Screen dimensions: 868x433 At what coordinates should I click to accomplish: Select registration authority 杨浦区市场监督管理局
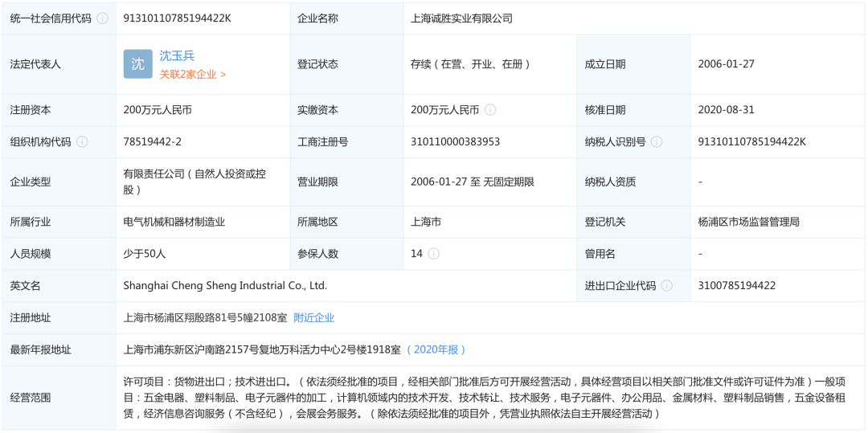coord(749,223)
